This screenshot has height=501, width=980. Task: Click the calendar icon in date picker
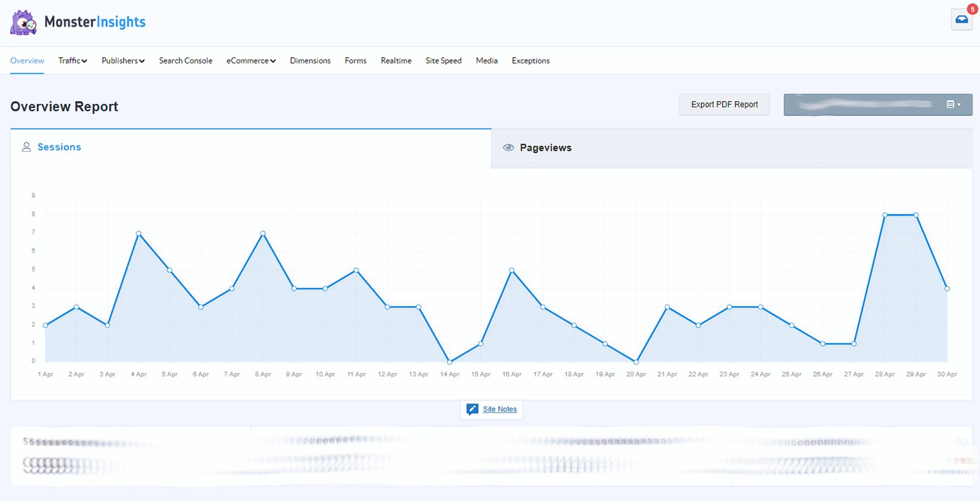pos(950,105)
